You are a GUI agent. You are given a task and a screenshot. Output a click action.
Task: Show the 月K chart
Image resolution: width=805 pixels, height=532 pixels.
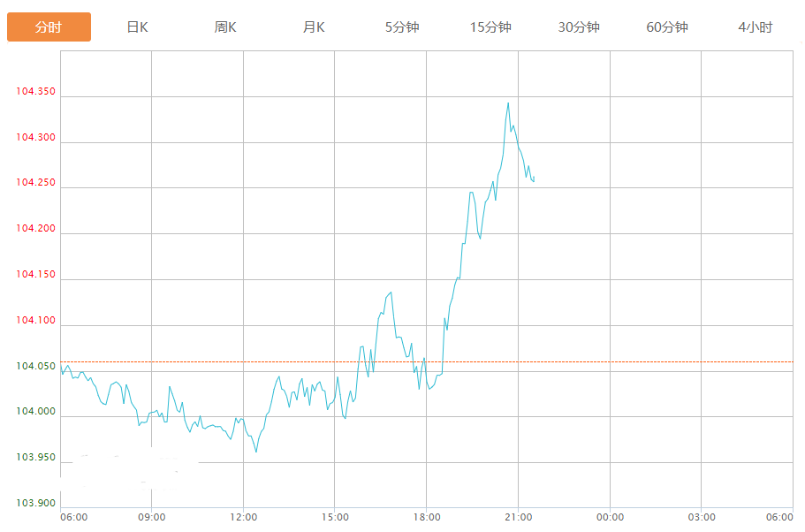314,27
